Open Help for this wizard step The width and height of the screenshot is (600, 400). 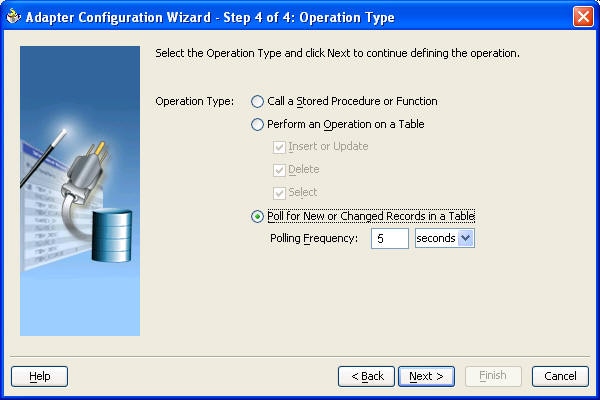[x=39, y=376]
